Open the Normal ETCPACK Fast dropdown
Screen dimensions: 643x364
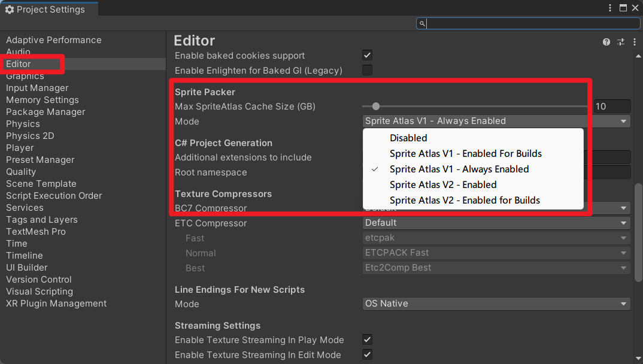point(496,253)
